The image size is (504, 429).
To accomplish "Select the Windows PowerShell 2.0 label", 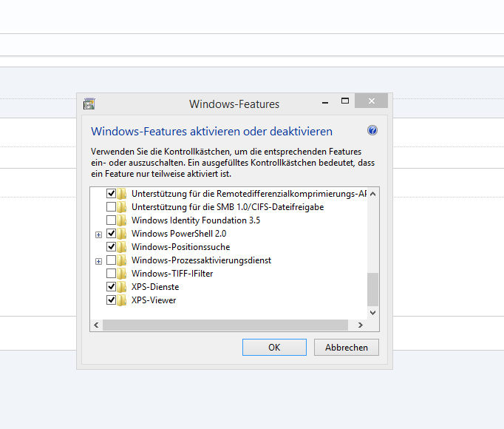I will point(179,234).
